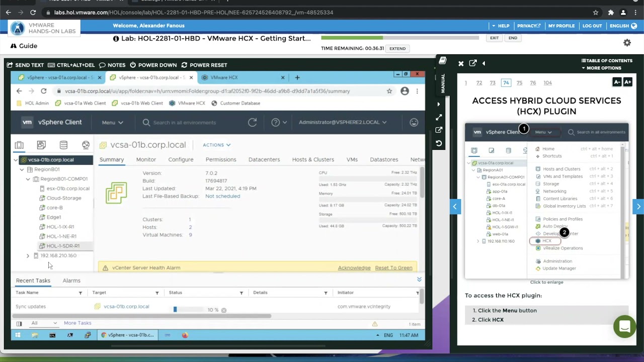The height and width of the screenshot is (362, 644).
Task: Expand MORE OPTIONS in the manual
Action: click(x=601, y=68)
